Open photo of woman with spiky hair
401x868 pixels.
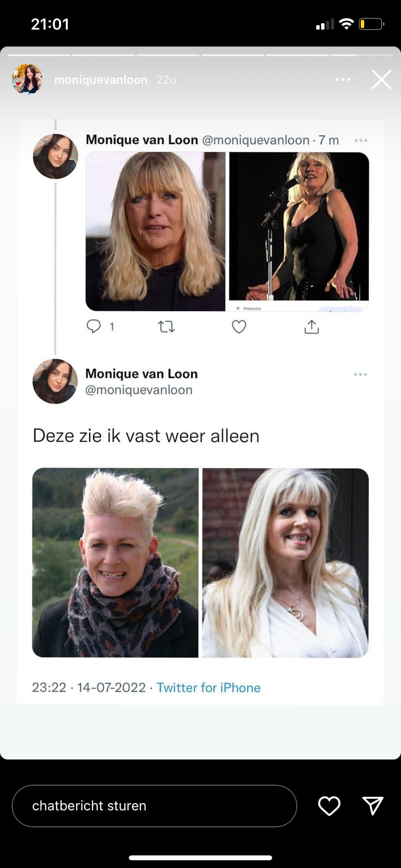click(115, 562)
